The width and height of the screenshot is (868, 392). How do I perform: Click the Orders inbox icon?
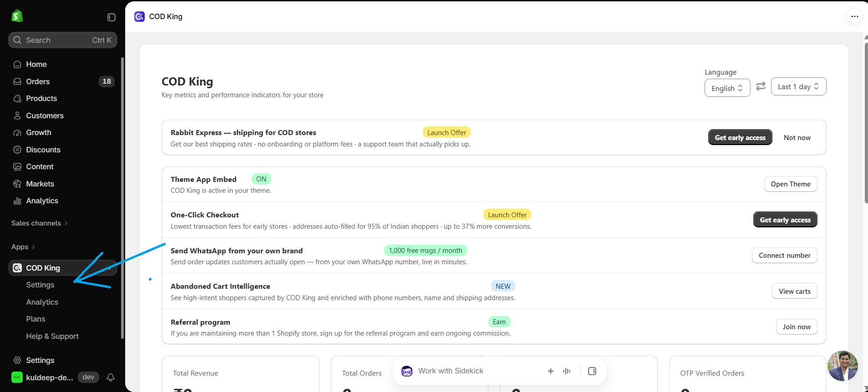(17, 81)
